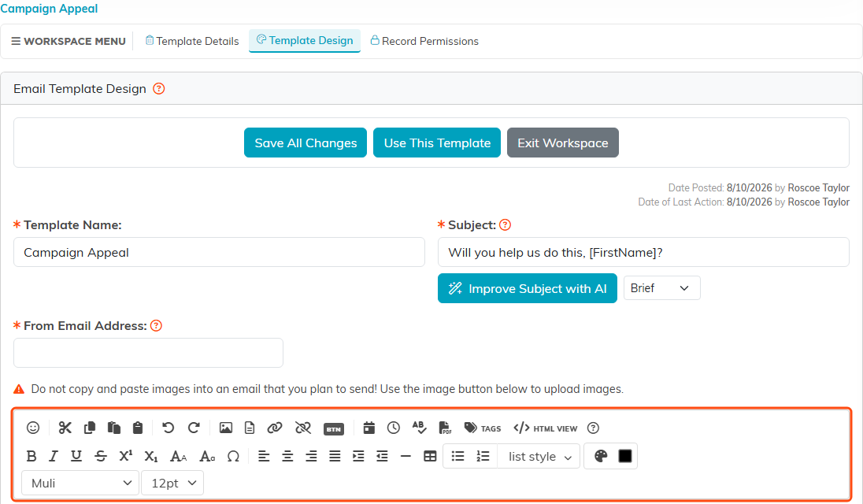Toggle superscript formatting

point(125,456)
